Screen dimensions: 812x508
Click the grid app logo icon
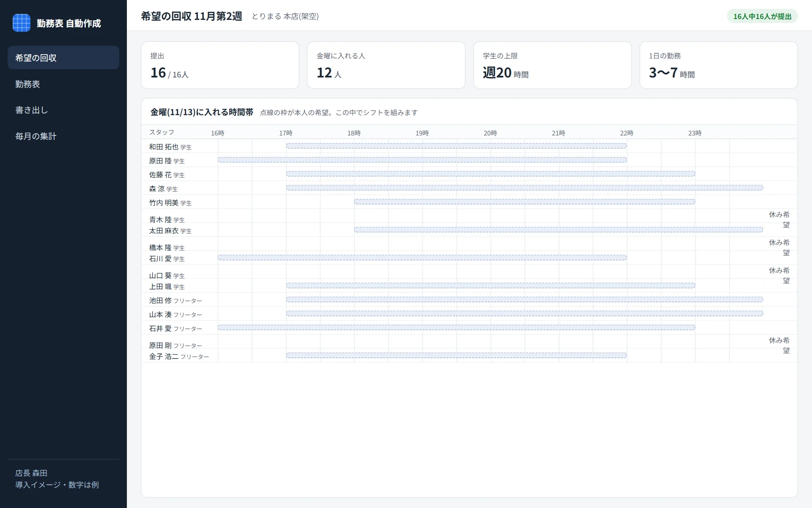click(22, 23)
